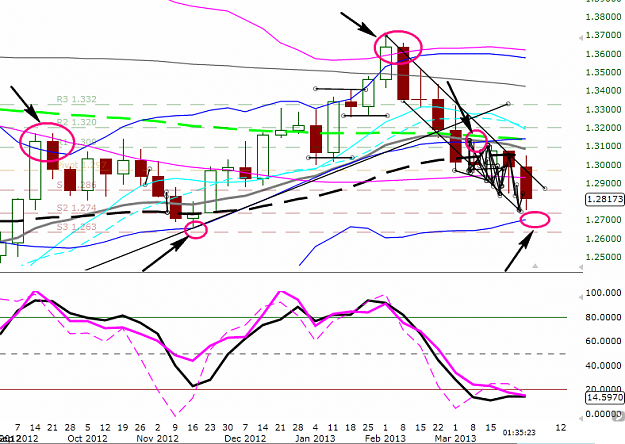
Task: Click the S2 1.274 pivot label
Action: point(77,208)
